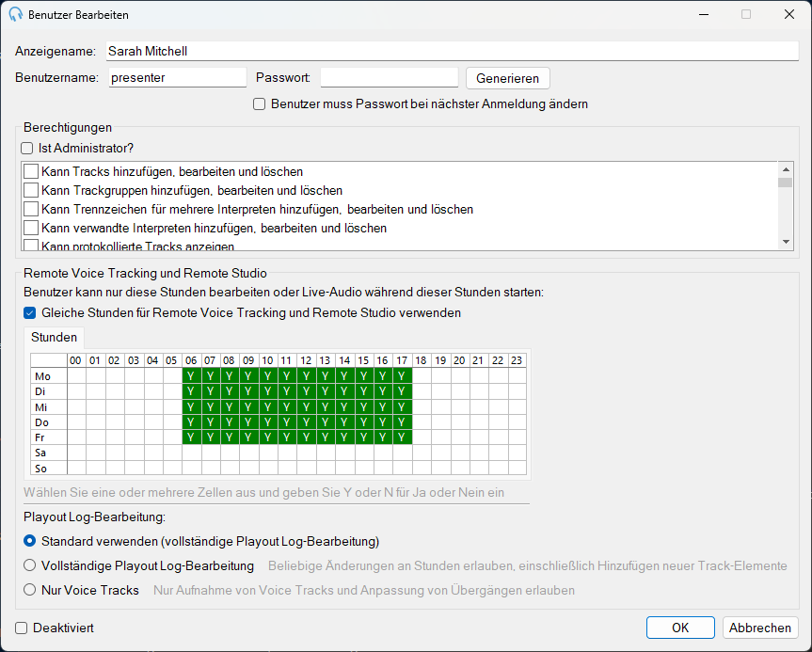Select the empty Mo 18 cell
The height and width of the screenshot is (652, 812).
(x=421, y=376)
